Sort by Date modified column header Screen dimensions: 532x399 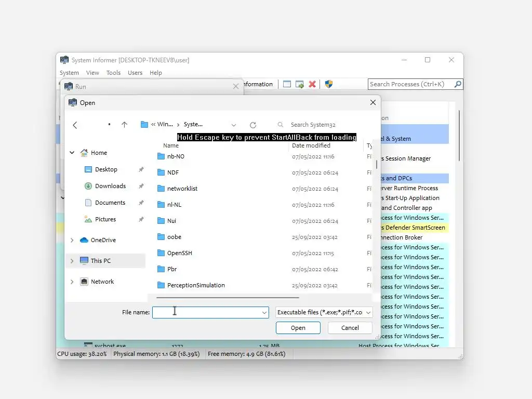click(311, 145)
